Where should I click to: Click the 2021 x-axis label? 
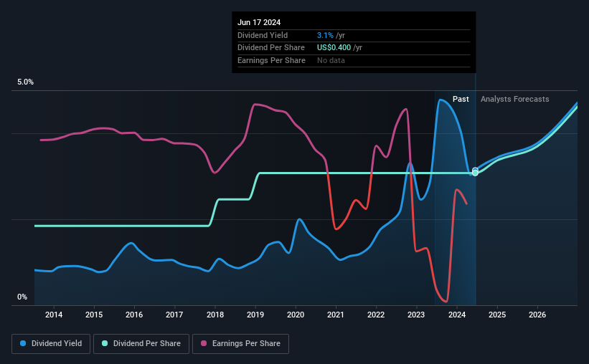point(336,315)
